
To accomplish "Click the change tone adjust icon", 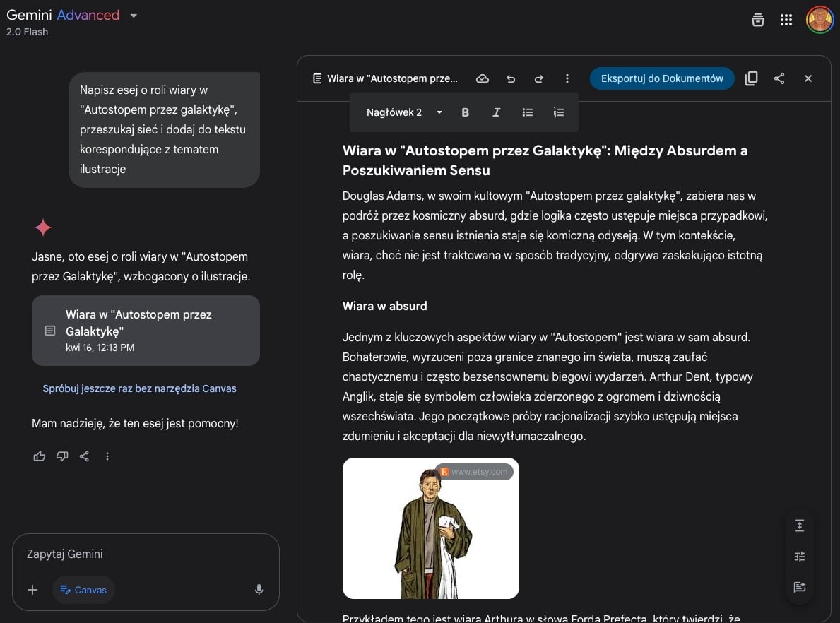I will pyautogui.click(x=799, y=557).
